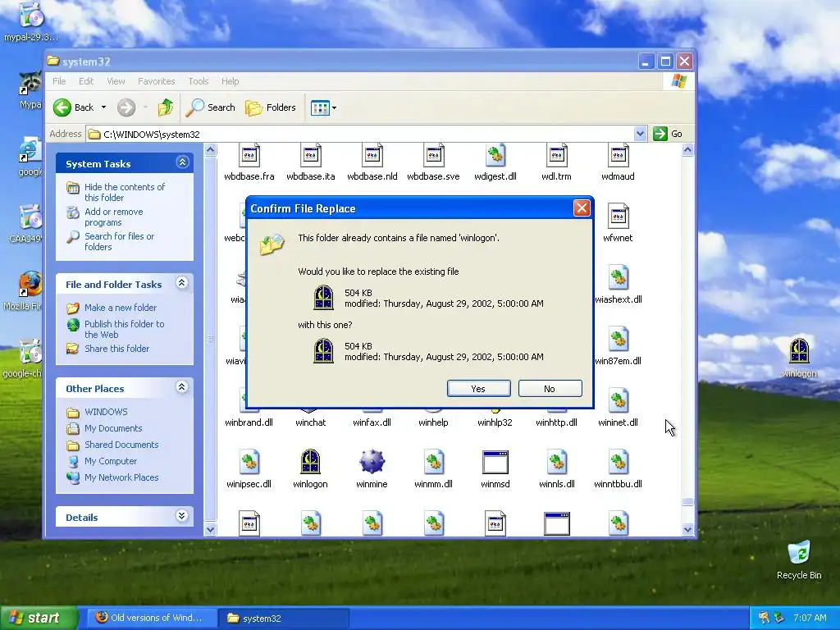
Task: Collapse the System Tasks panel
Action: [182, 162]
